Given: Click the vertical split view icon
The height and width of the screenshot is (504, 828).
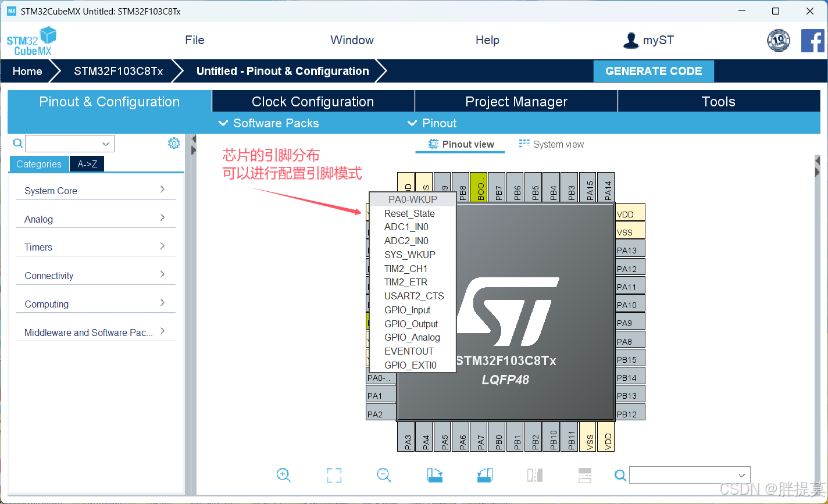Looking at the screenshot, I should (535, 475).
